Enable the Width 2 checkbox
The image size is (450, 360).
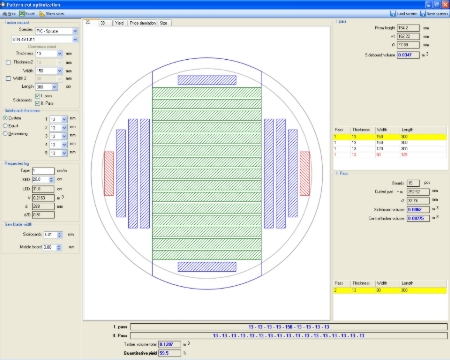click(x=8, y=79)
